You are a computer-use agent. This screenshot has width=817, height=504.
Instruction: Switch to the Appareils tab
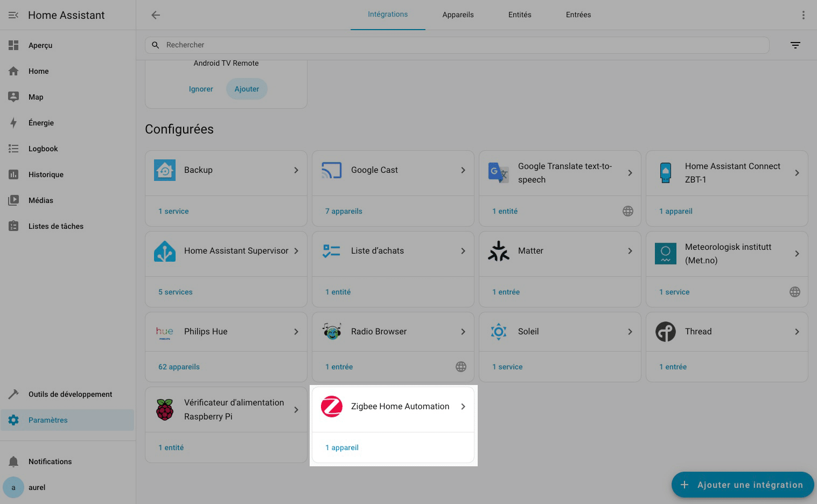(x=458, y=15)
